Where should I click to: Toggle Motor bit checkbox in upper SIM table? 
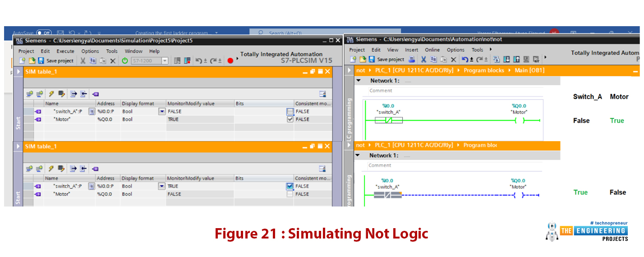tap(290, 119)
